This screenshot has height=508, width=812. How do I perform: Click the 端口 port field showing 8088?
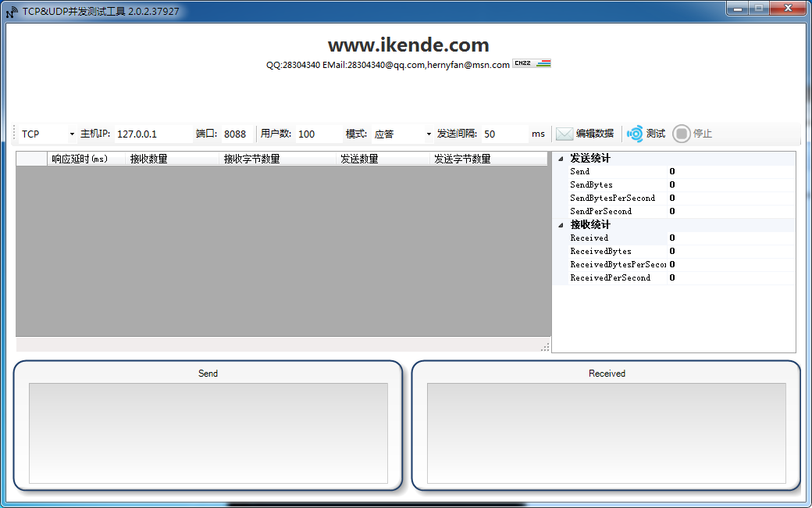238,134
